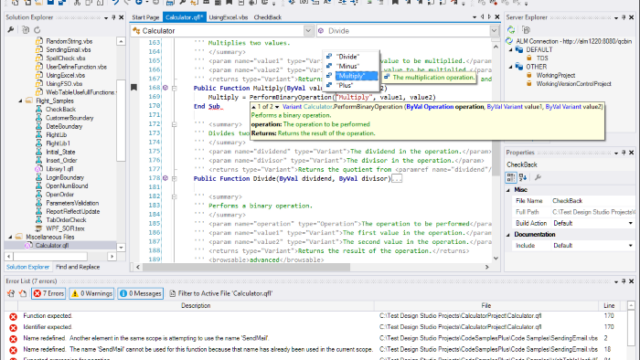Toggle the 7 Errors filter

pyautogui.click(x=49, y=293)
